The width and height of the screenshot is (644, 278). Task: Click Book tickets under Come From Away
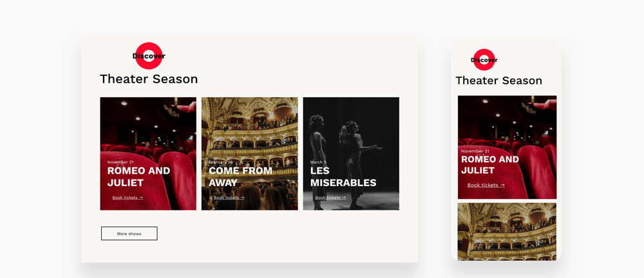pos(229,198)
